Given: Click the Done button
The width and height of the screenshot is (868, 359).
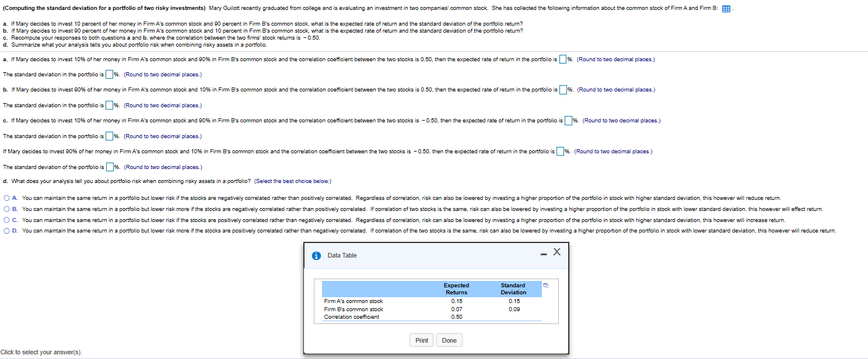Looking at the screenshot, I should tap(449, 340).
